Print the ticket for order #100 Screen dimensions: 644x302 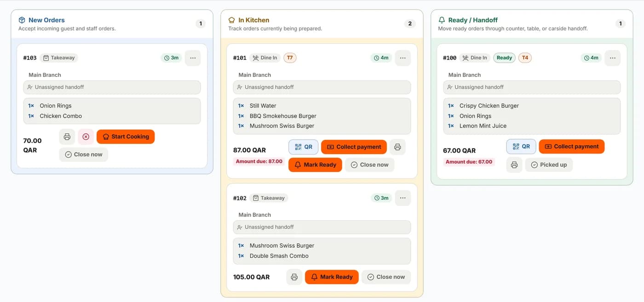point(514,165)
